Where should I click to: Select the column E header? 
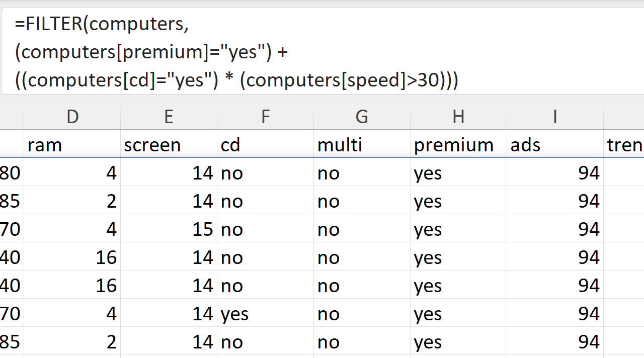169,117
